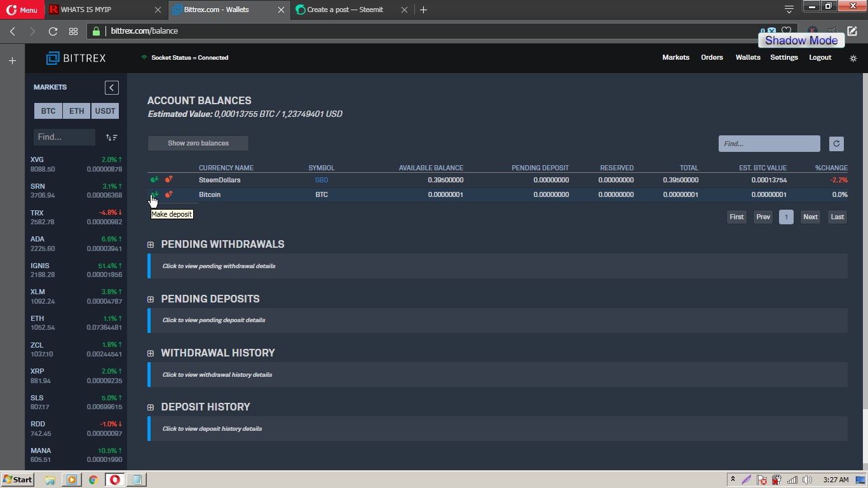
Task: Open a new tab with the plus button
Action: click(424, 10)
